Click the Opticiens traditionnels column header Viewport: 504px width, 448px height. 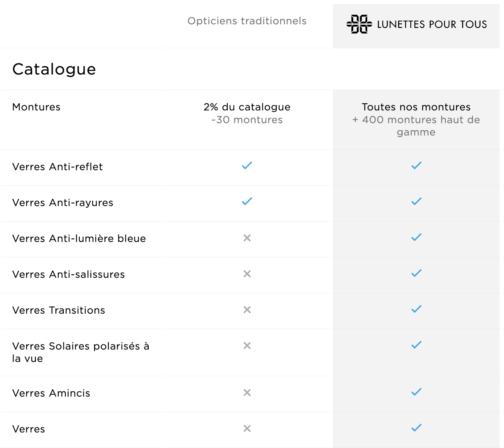(247, 21)
